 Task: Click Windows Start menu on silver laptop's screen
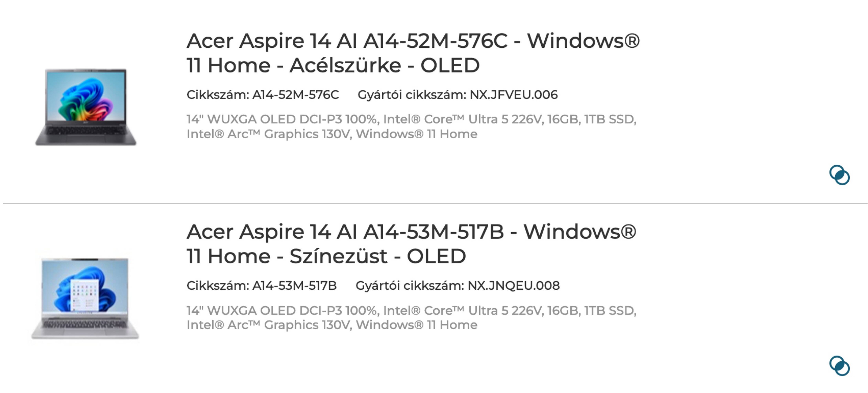[84, 295]
